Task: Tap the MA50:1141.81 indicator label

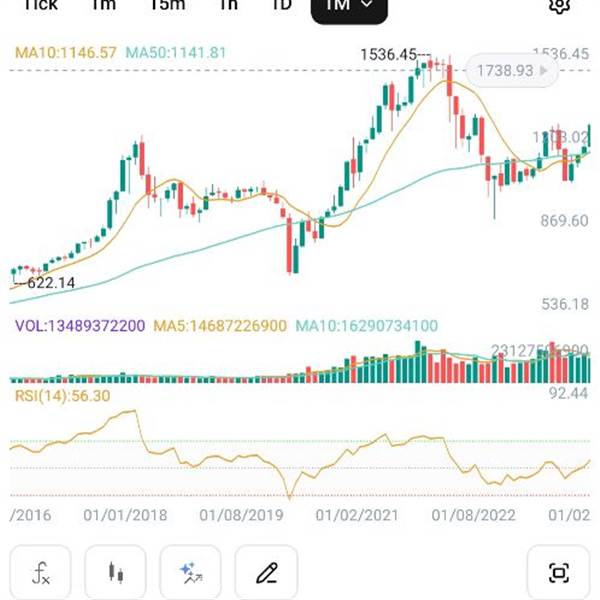Action: 176,51
